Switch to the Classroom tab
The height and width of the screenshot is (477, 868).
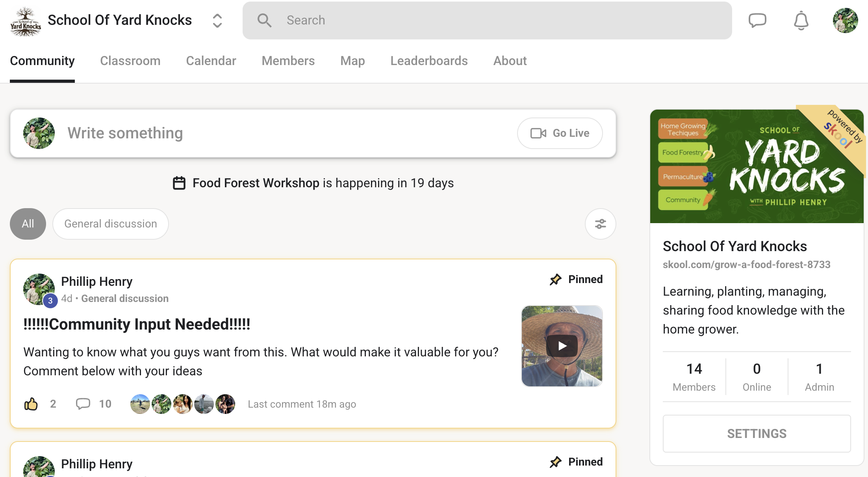(x=130, y=61)
